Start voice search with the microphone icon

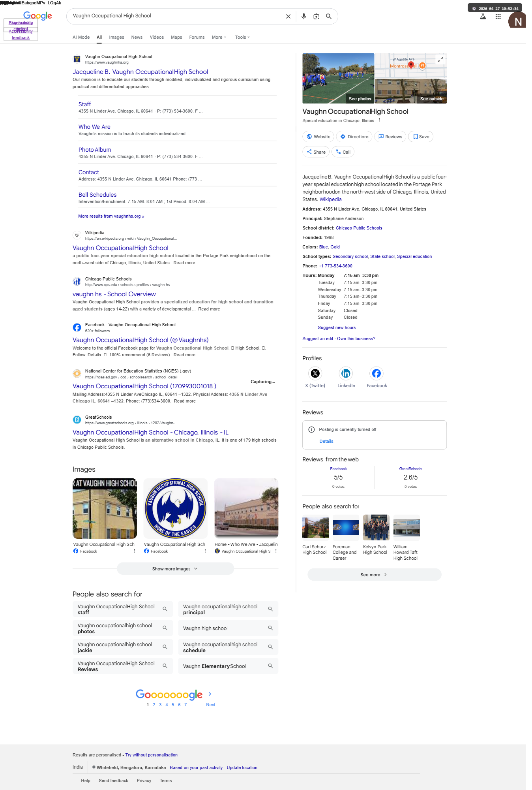[x=303, y=17]
